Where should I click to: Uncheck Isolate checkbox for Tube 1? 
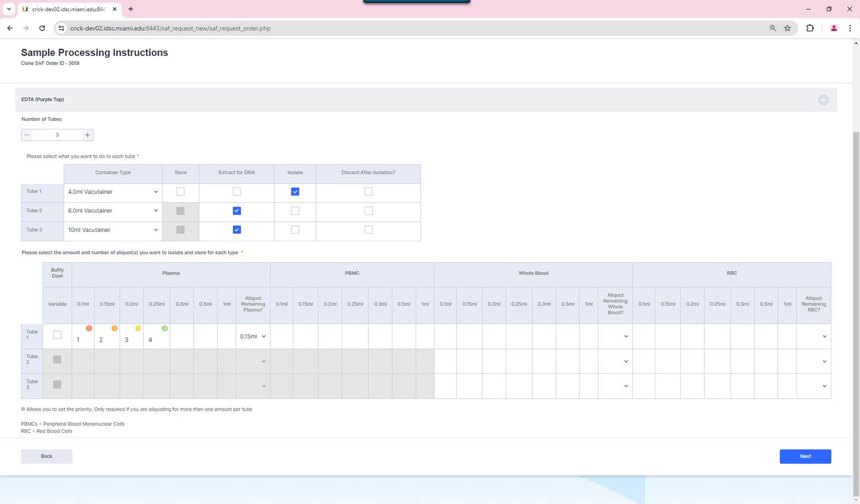click(295, 192)
